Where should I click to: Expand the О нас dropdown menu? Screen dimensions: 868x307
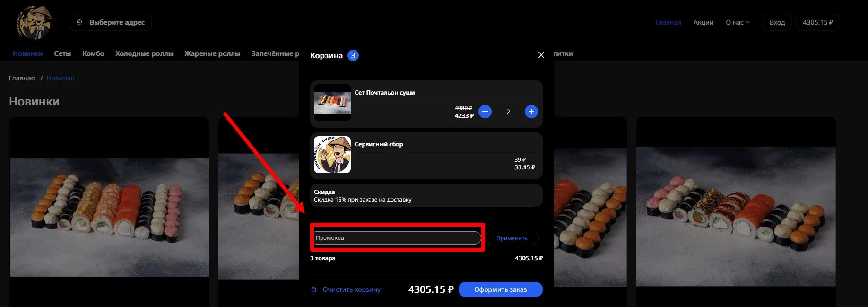[x=738, y=22]
